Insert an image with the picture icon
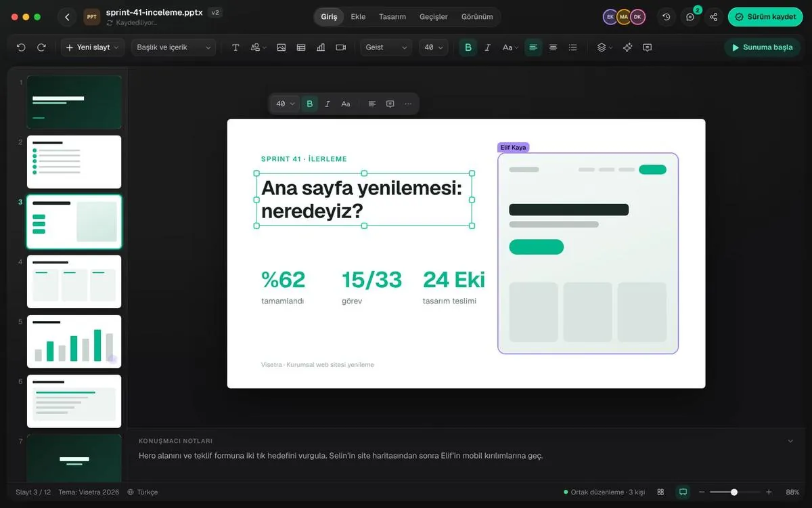The image size is (812, 508). (x=281, y=47)
